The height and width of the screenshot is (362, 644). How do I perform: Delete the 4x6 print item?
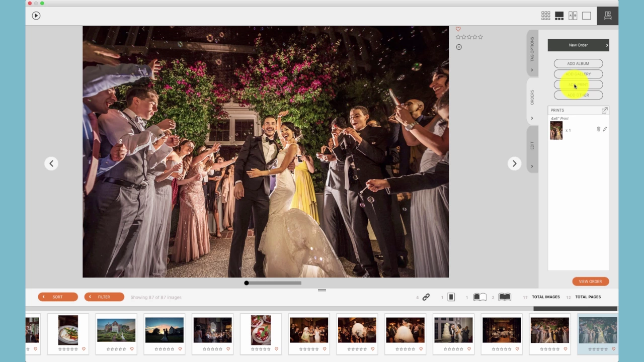tap(598, 129)
